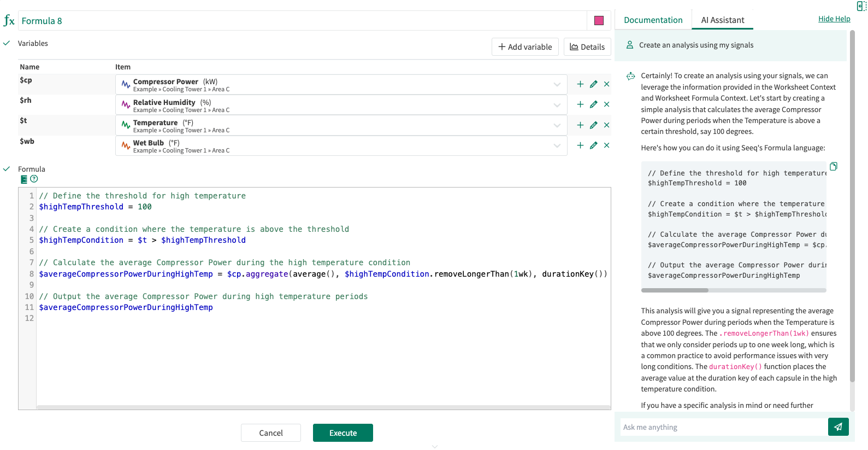The width and height of the screenshot is (868, 450).
Task: Click the Add variable button
Action: [x=525, y=47]
